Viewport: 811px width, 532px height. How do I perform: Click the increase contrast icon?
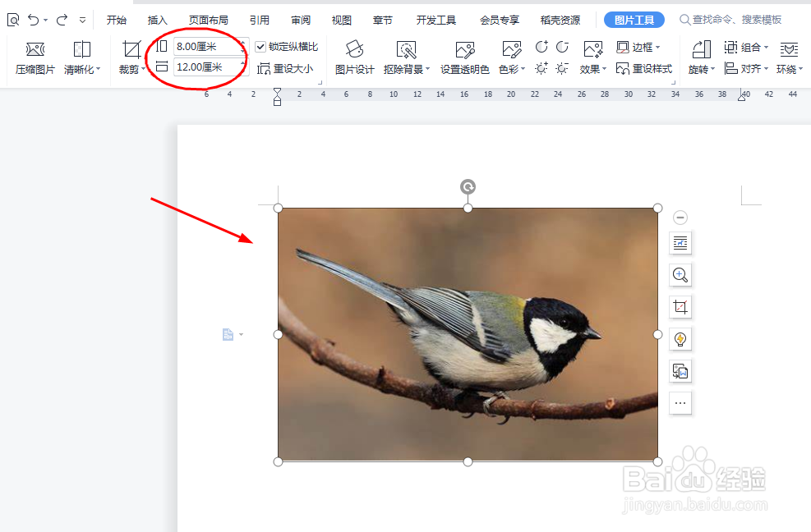[x=541, y=47]
